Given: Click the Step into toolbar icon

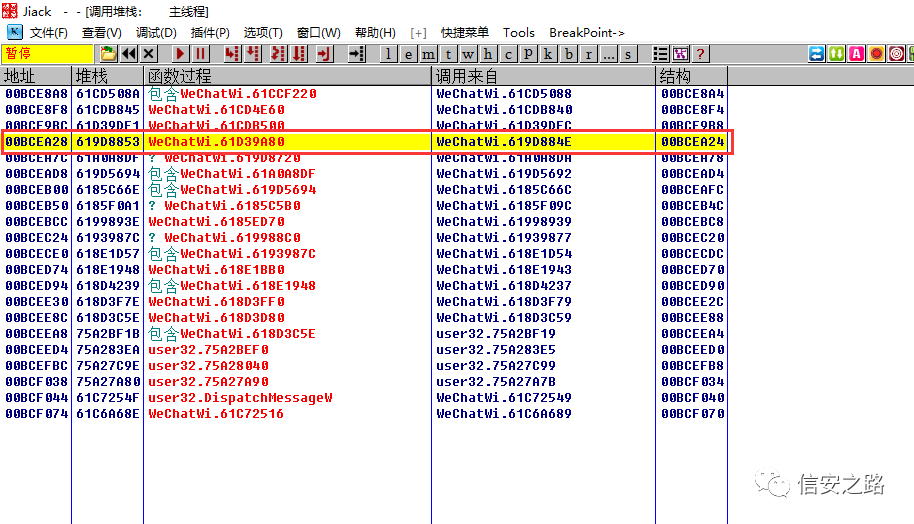Looking at the screenshot, I should coord(232,54).
